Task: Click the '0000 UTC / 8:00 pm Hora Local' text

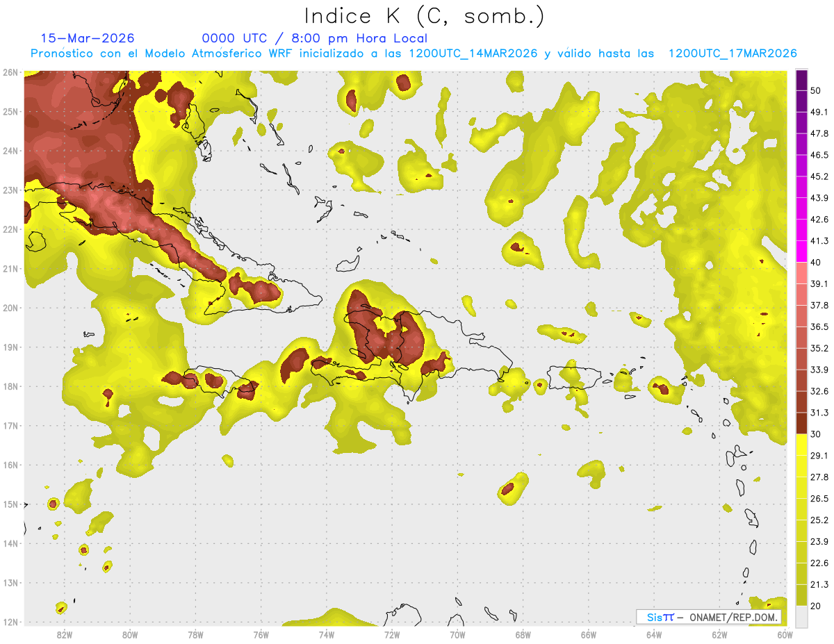Action: click(x=314, y=38)
